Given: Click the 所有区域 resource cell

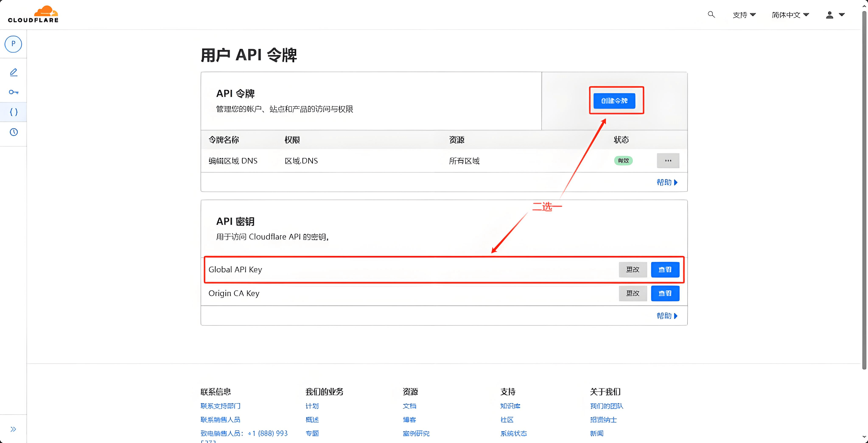Looking at the screenshot, I should point(464,161).
